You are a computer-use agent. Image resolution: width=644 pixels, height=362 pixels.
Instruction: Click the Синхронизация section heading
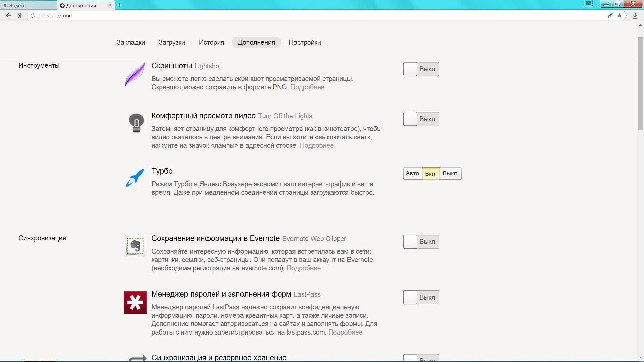pos(42,238)
